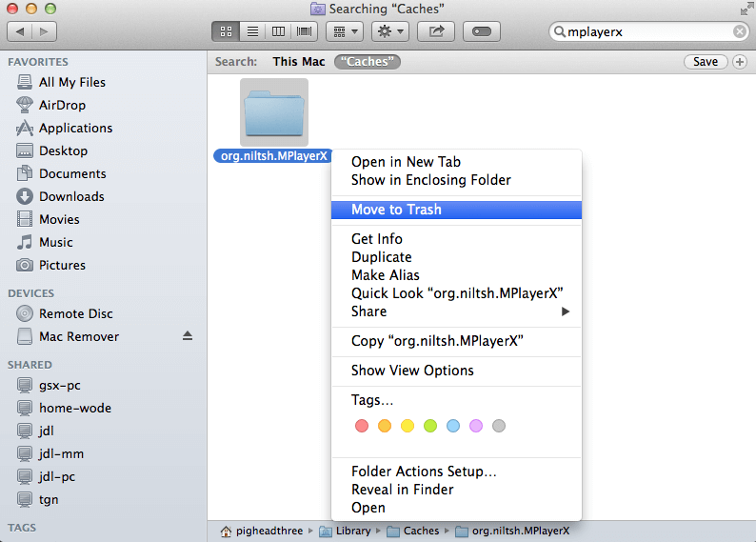This screenshot has height=542, width=756.
Task: Open shared computer jdl
Action: click(x=47, y=431)
